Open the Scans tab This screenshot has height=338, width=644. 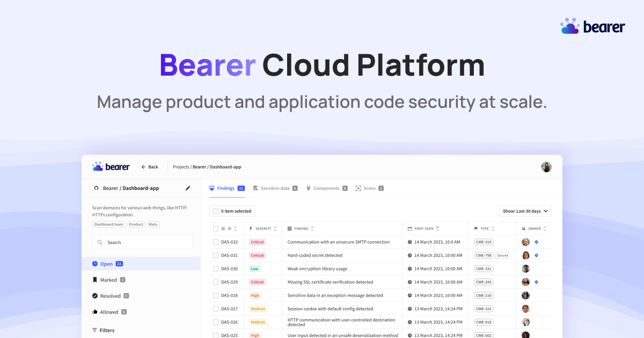pyautogui.click(x=370, y=188)
